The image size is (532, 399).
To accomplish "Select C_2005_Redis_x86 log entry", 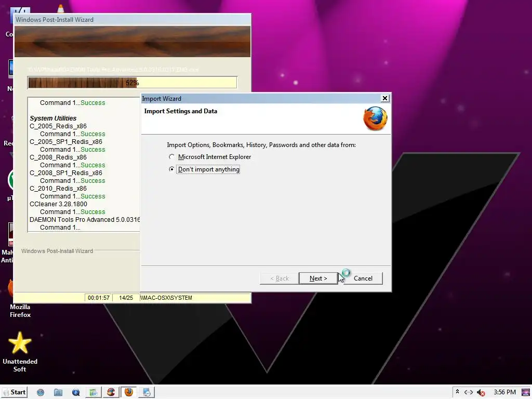I will (x=58, y=126).
